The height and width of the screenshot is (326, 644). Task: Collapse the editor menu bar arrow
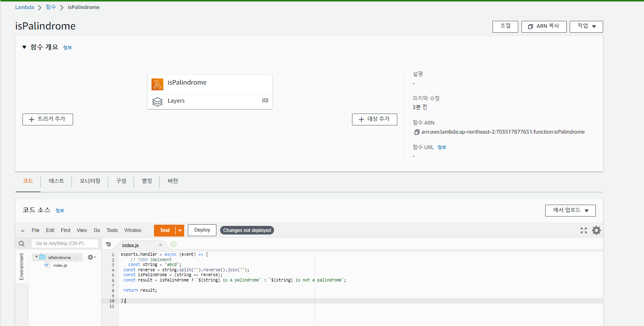point(22,230)
